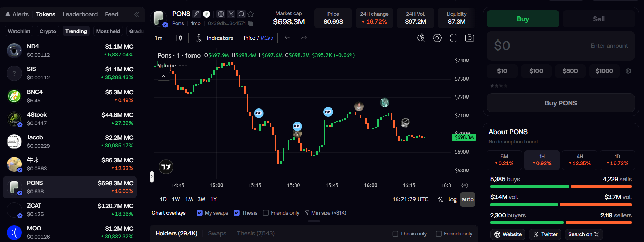Viewport: 644px width, 242px height.
Task: Set chart range to 1Y
Action: tap(214, 199)
